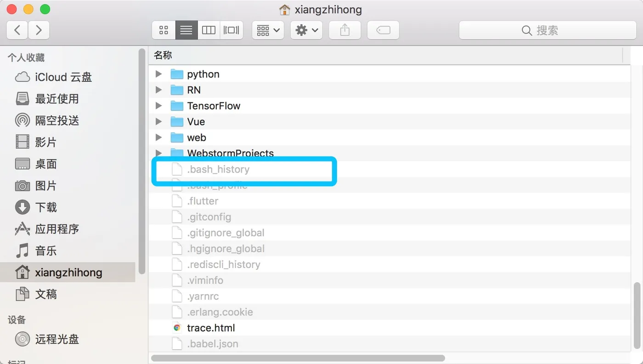The image size is (643, 364).
Task: Click the horizontal scrollbar of the file list
Action: [x=298, y=358]
